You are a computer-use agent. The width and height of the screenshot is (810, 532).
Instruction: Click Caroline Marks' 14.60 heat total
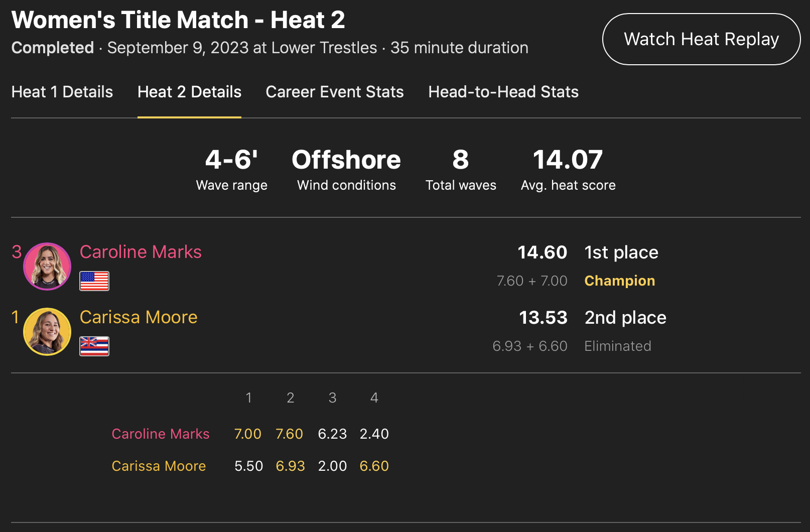click(542, 252)
